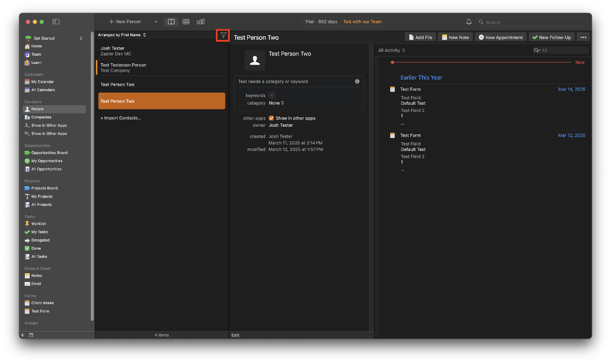This screenshot has height=364, width=611.
Task: Click the info icon beside category notice
Action: coord(357,81)
